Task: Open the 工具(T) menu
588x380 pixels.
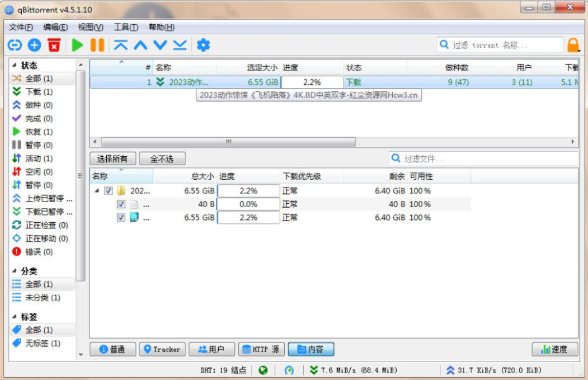Action: point(126,27)
